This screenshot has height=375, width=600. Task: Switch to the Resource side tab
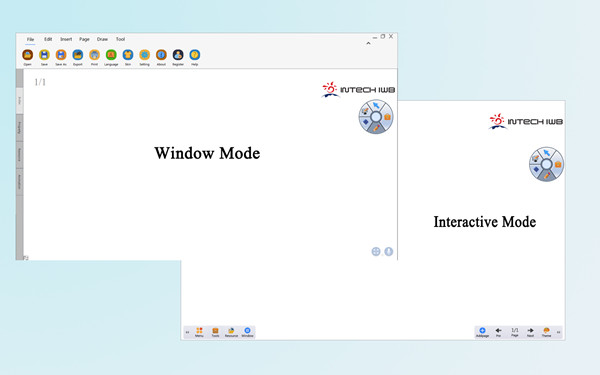[x=20, y=155]
